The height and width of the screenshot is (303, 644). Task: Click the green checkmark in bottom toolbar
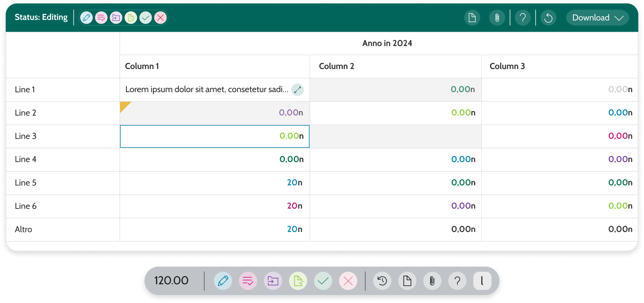pos(323,281)
